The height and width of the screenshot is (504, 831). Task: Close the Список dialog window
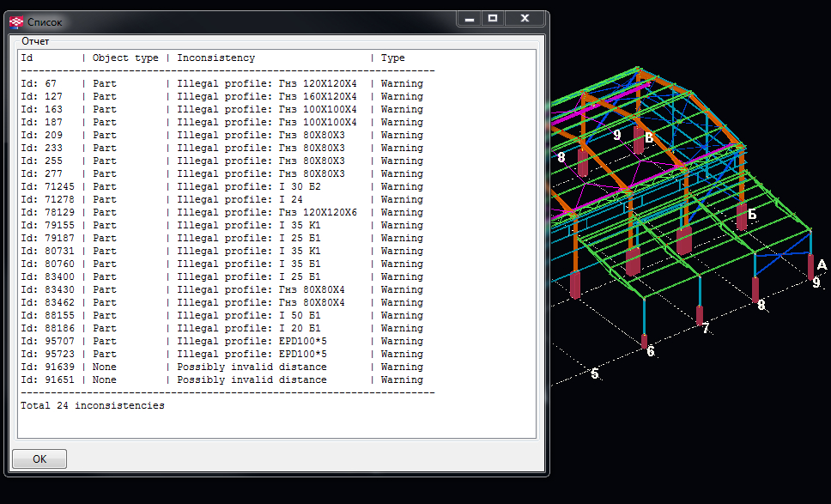tap(524, 18)
